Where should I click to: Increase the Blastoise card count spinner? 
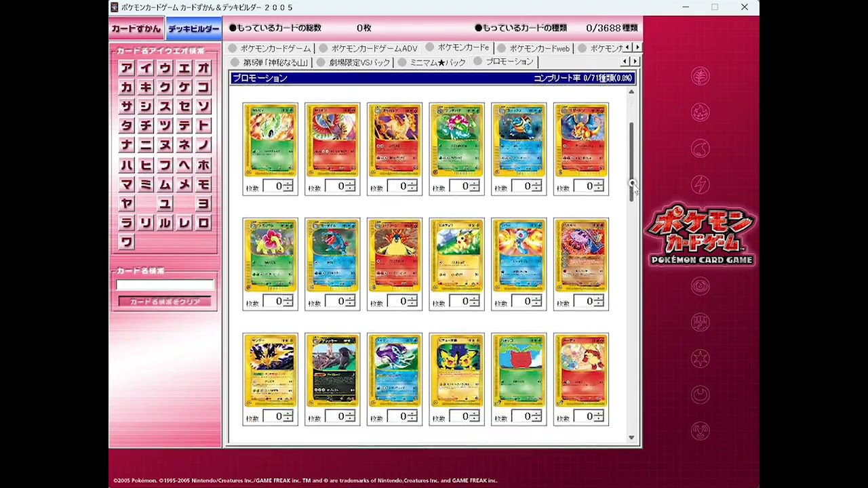537,183
